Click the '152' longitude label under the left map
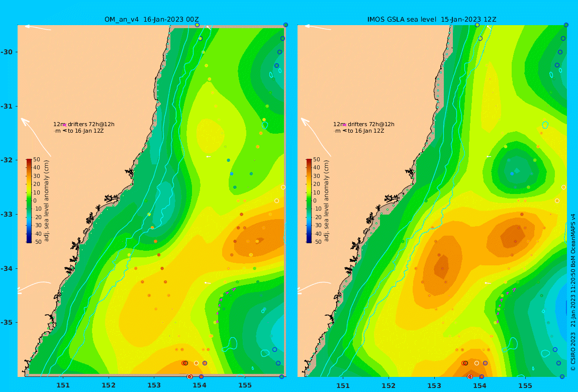The width and height of the screenshot is (578, 392). [109, 385]
